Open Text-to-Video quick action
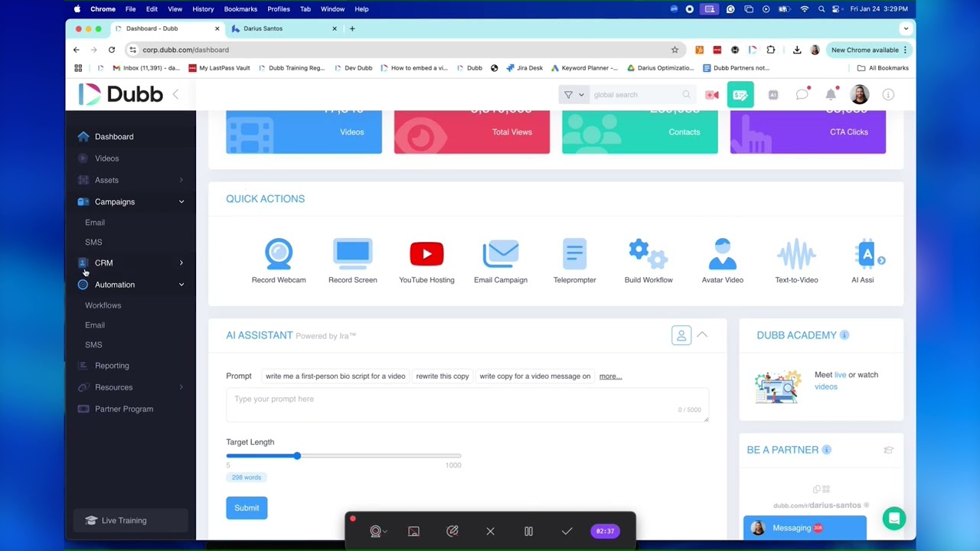This screenshot has height=551, width=980. (x=796, y=261)
